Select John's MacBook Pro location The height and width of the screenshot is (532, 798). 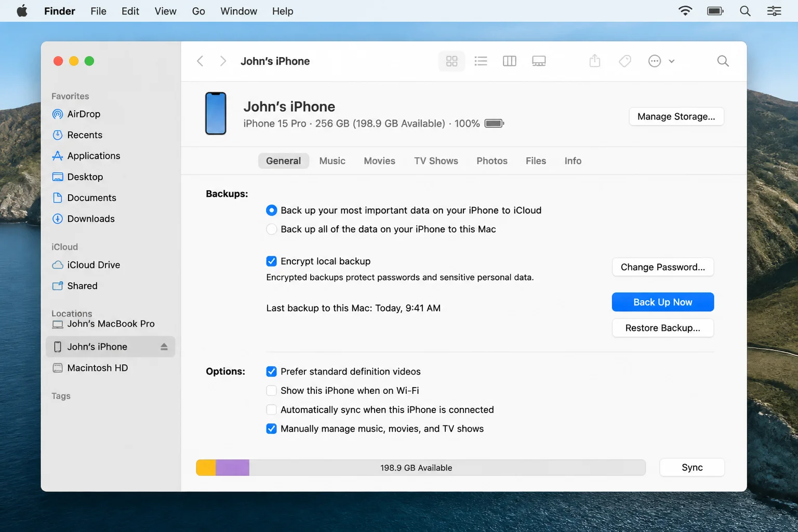(x=110, y=324)
